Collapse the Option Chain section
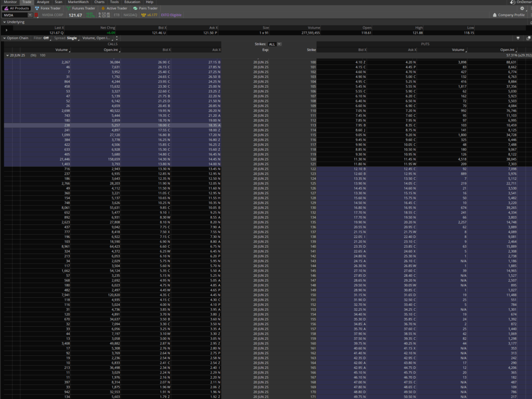 click(4, 38)
